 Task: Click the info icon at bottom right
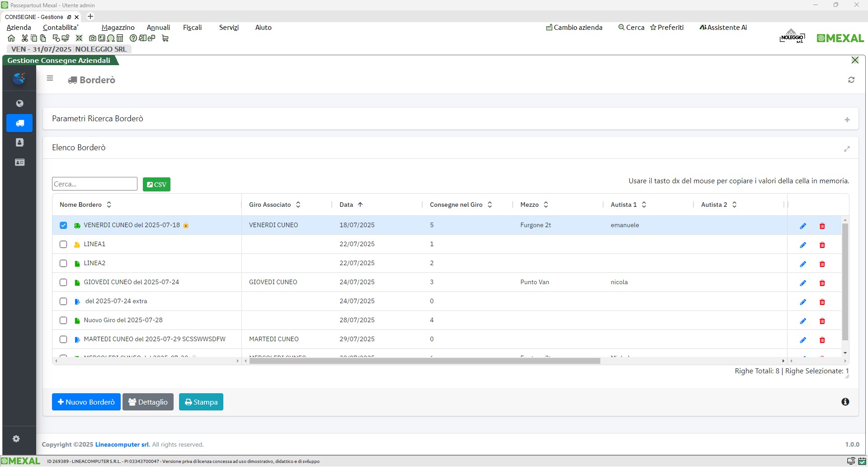click(x=845, y=402)
